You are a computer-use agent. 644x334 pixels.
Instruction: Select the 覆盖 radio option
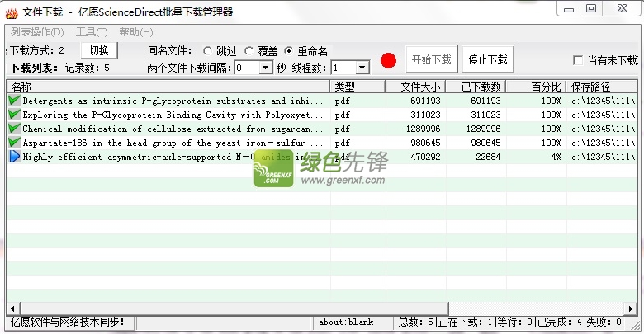[x=249, y=51]
